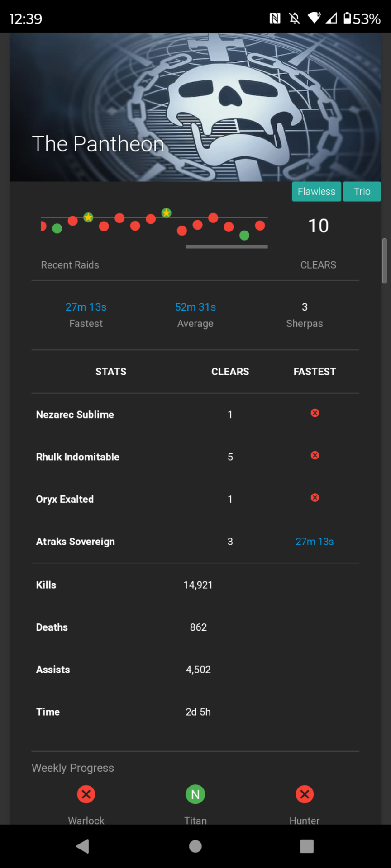Tap the Flawless tag badge

[316, 191]
